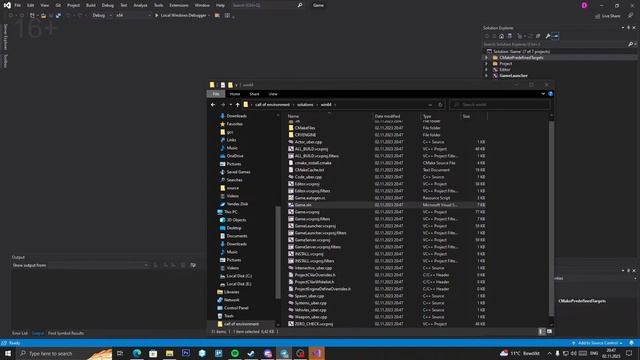
Task: Click the File Explorer search box
Action: pyautogui.click(x=500, y=105)
